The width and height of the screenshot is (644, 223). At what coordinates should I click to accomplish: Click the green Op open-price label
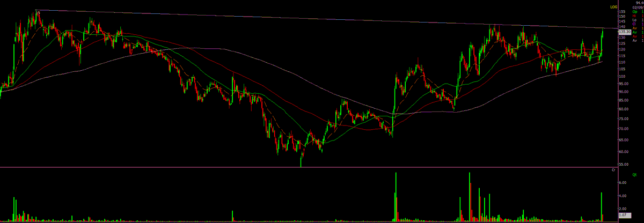coord(634,12)
